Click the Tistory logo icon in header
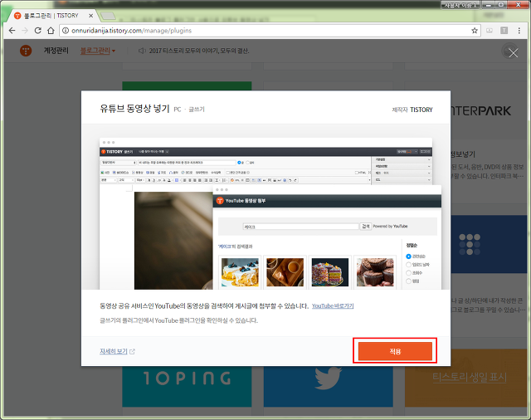Viewport: 531px width, 420px height. click(26, 51)
